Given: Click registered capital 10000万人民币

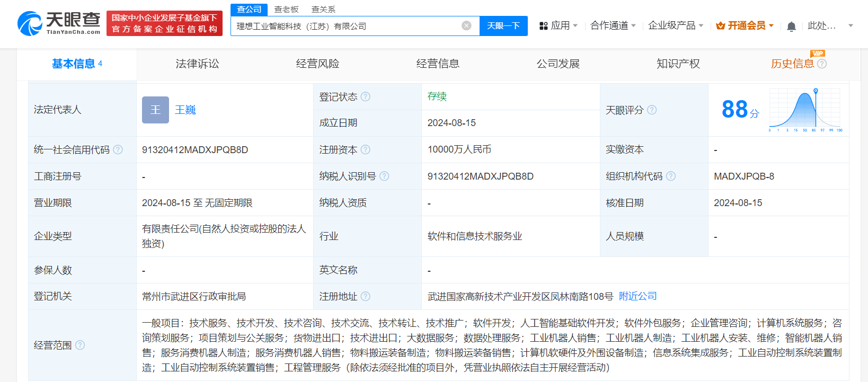Looking at the screenshot, I should point(459,149).
